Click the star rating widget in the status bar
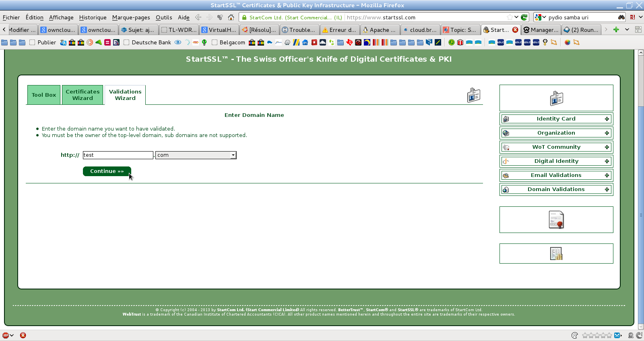644x341 pixels. 597,335
